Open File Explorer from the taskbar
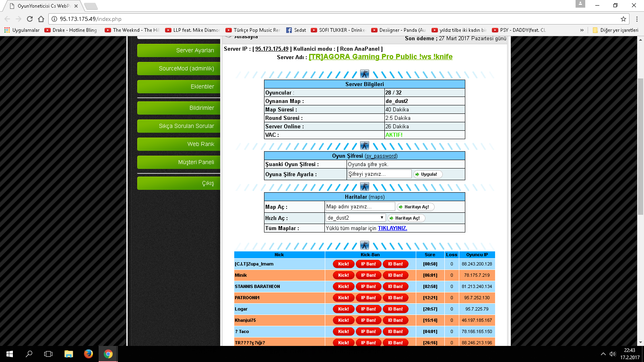This screenshot has height=362, width=644. 69,354
